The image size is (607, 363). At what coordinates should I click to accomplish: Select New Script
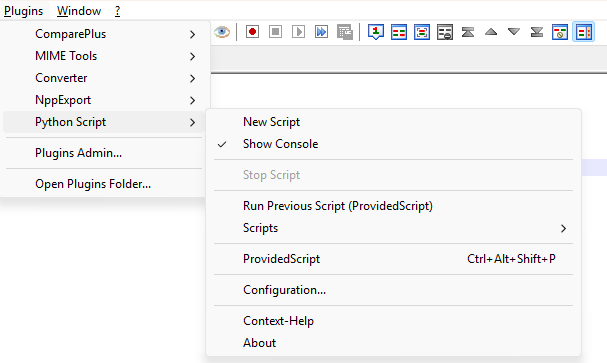click(x=393, y=122)
